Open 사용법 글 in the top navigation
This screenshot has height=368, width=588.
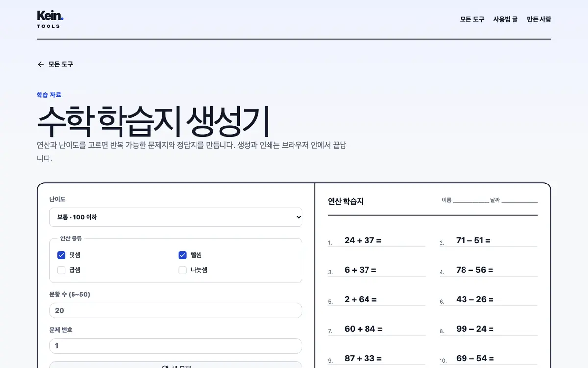(x=505, y=19)
